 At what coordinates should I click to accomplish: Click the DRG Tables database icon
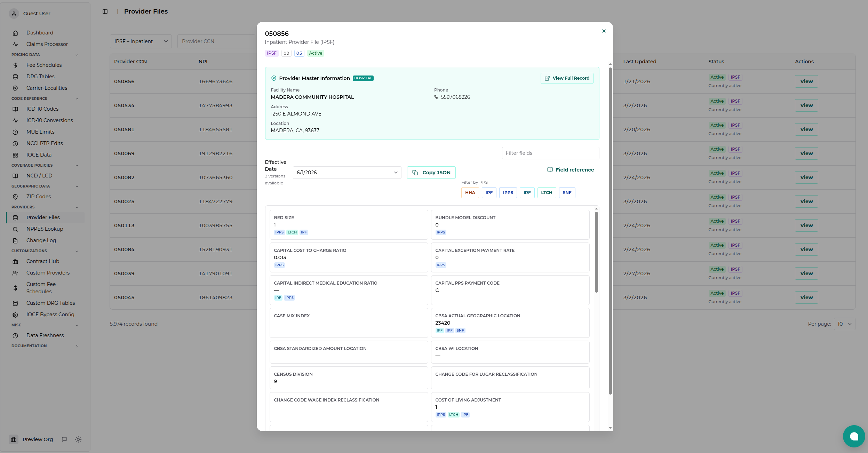[15, 77]
